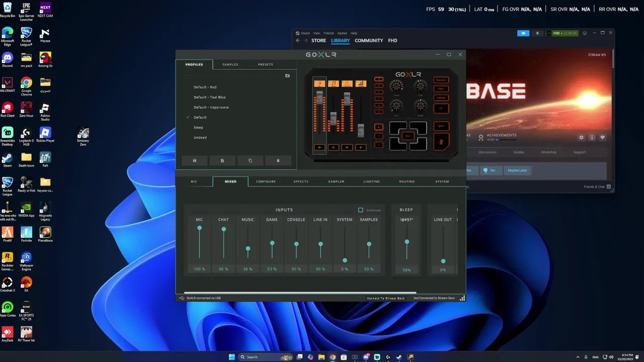
Task: Click the mute button under the first fader
Action: pos(319,147)
